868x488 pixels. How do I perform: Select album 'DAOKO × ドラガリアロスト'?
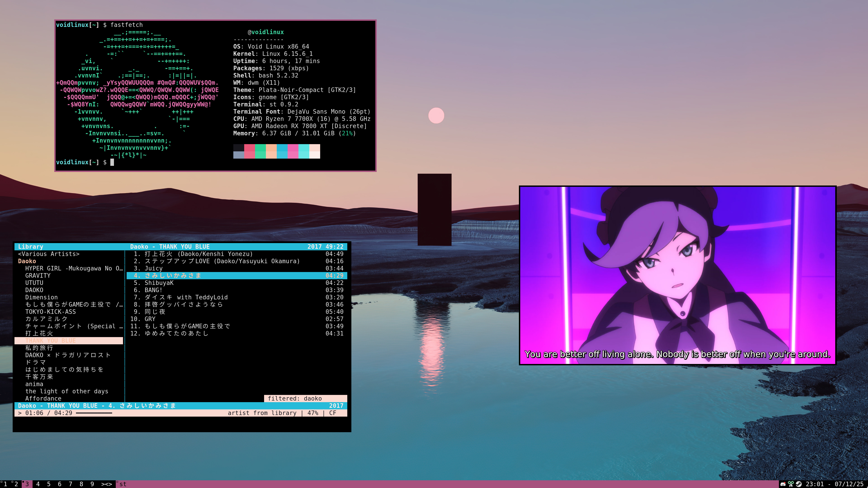68,355
